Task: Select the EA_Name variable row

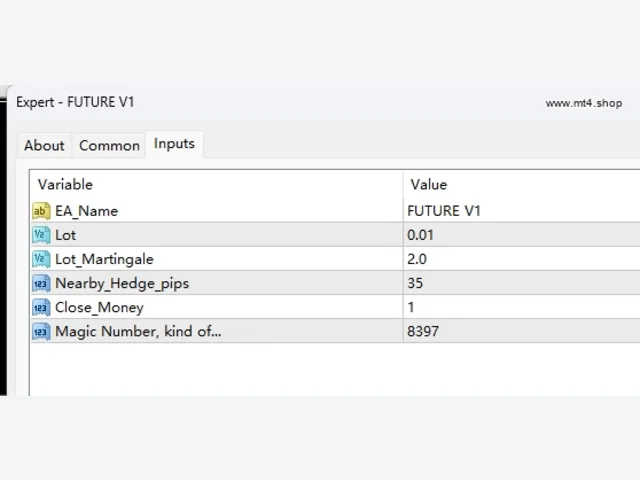Action: coord(336,211)
